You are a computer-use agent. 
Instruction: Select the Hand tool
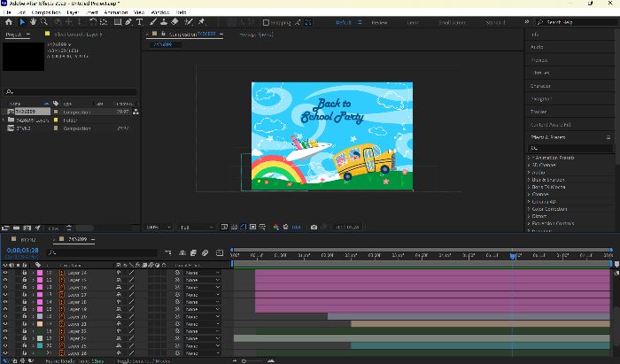click(x=34, y=22)
